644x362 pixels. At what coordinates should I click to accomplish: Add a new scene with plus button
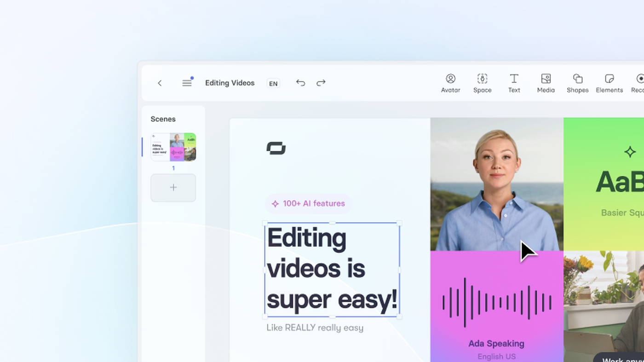click(173, 188)
